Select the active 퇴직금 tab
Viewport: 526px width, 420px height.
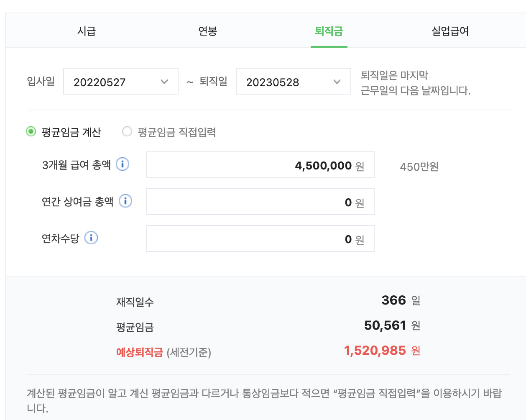(329, 31)
